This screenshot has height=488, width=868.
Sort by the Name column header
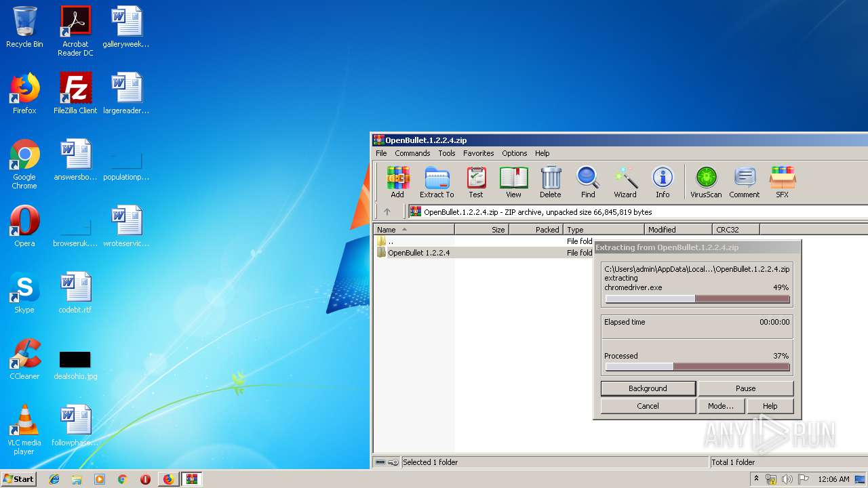pyautogui.click(x=414, y=230)
